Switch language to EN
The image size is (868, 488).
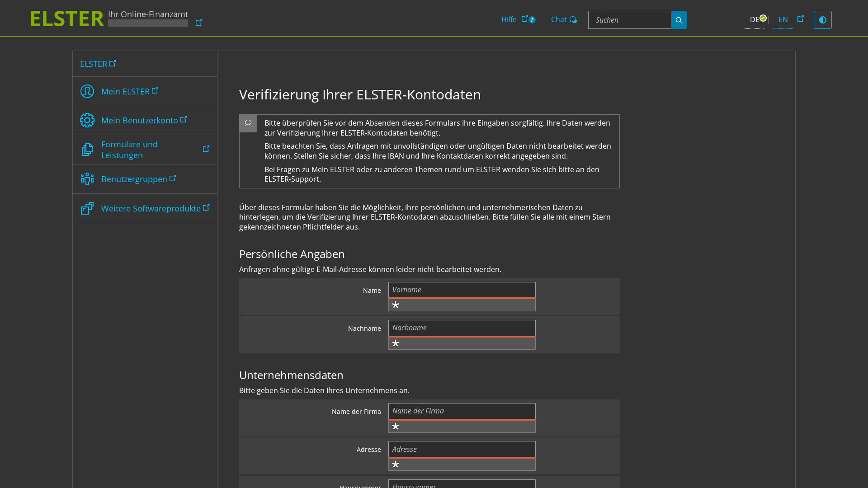(783, 20)
